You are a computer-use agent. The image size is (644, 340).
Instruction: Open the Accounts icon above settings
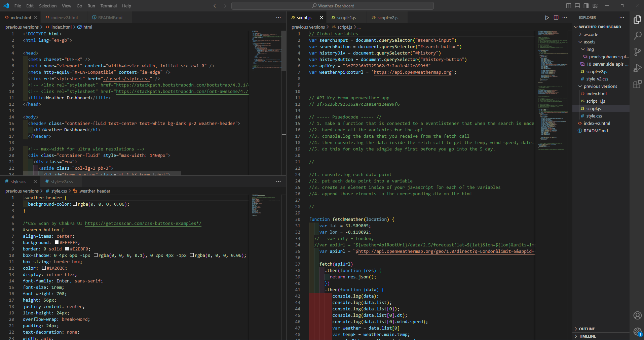point(638,315)
